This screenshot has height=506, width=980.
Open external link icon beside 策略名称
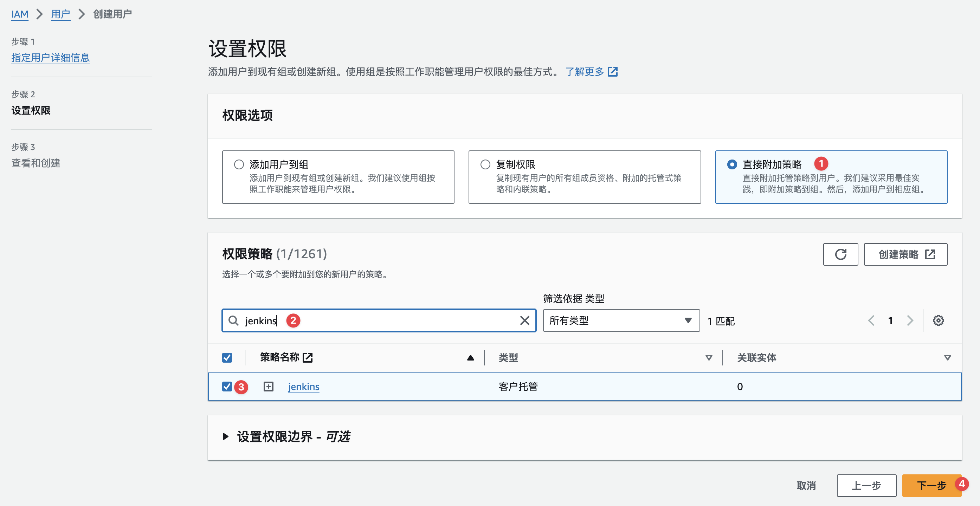(x=307, y=357)
